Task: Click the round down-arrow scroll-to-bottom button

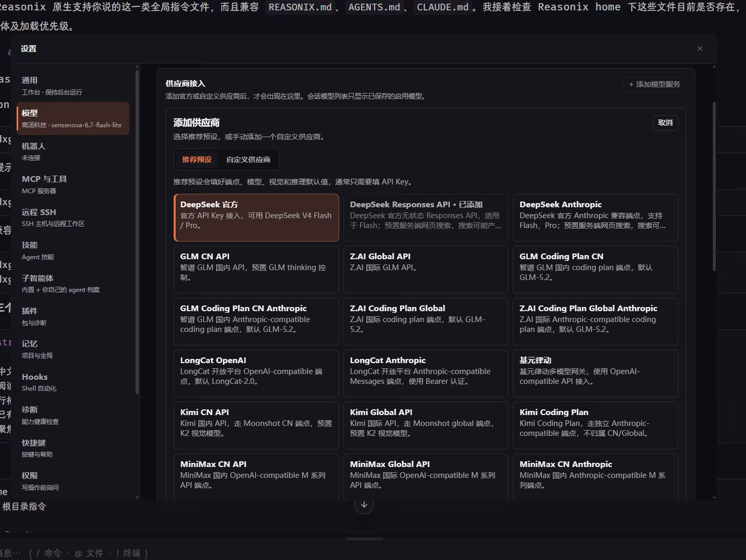Action: tap(364, 504)
